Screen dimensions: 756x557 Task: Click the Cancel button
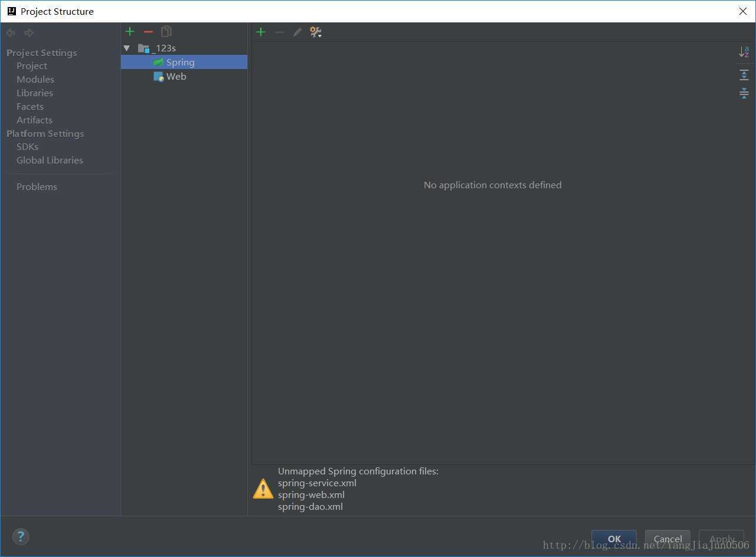[x=667, y=539]
